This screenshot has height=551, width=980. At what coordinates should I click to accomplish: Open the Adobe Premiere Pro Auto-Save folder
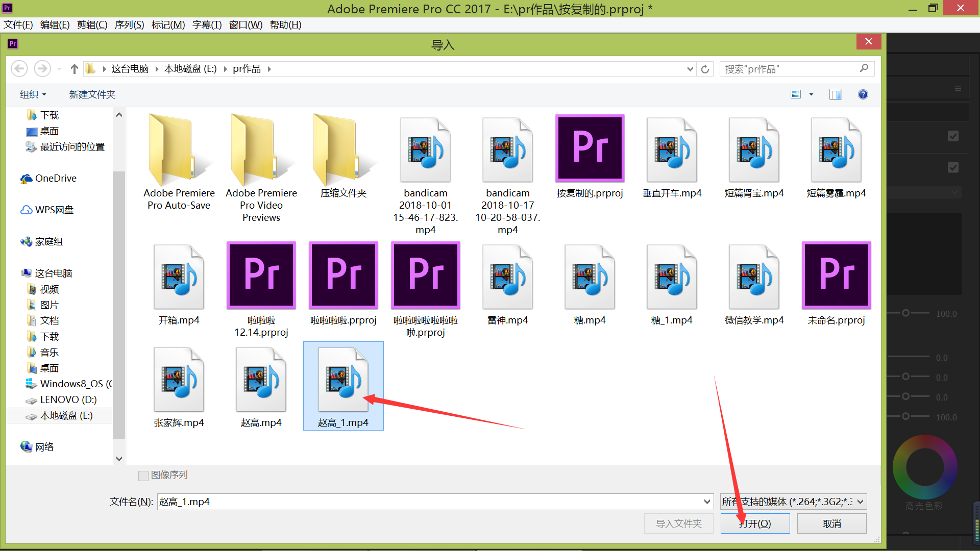tap(179, 150)
